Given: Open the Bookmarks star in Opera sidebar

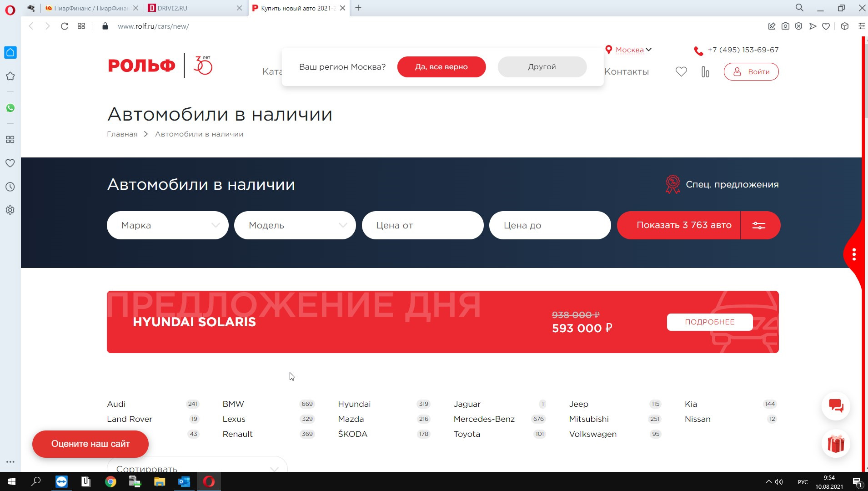Looking at the screenshot, I should point(10,76).
